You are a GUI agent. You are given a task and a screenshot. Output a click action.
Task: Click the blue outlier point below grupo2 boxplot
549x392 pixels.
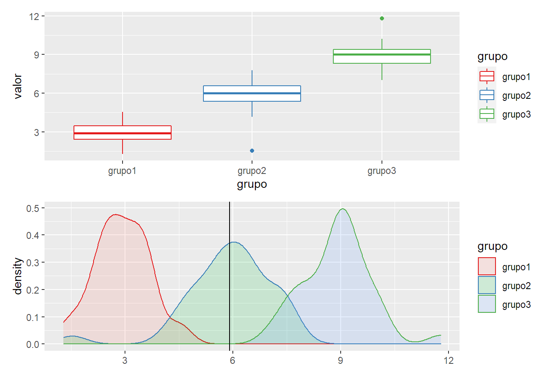[x=252, y=151]
